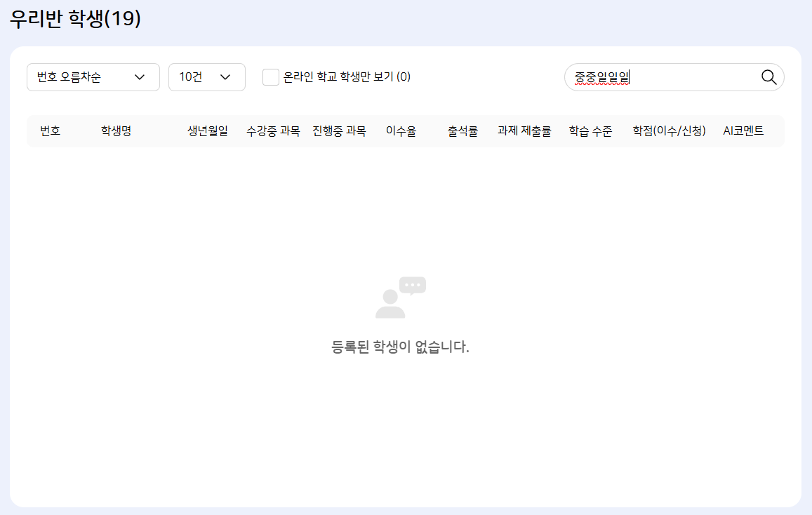Toggle the 온라인 학교 학생만 보기 checkbox
The image size is (812, 515).
[271, 77]
